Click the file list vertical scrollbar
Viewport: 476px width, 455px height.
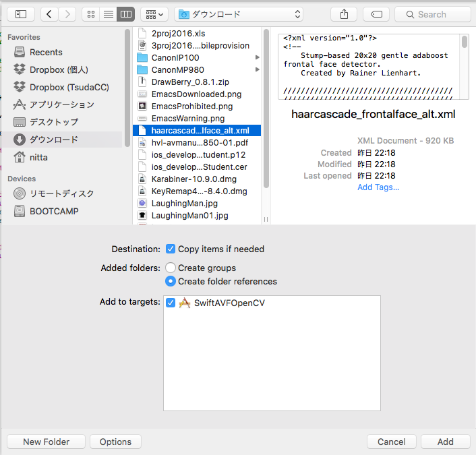pos(266,108)
